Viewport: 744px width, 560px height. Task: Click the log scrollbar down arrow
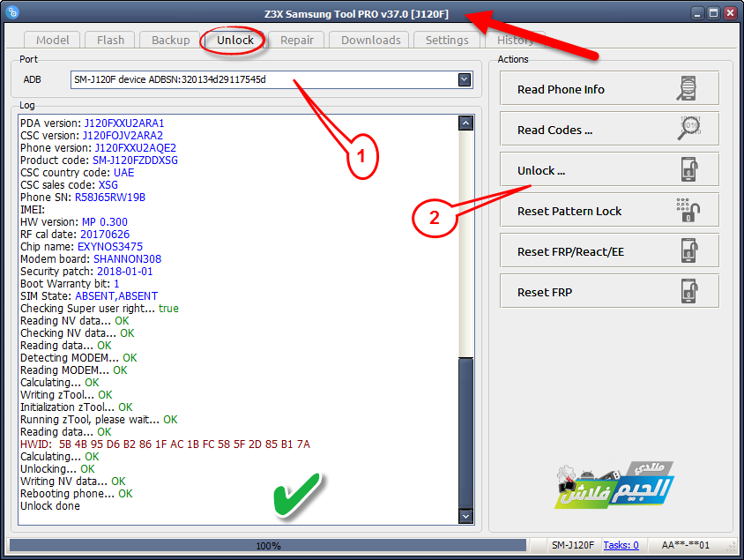pyautogui.click(x=466, y=516)
